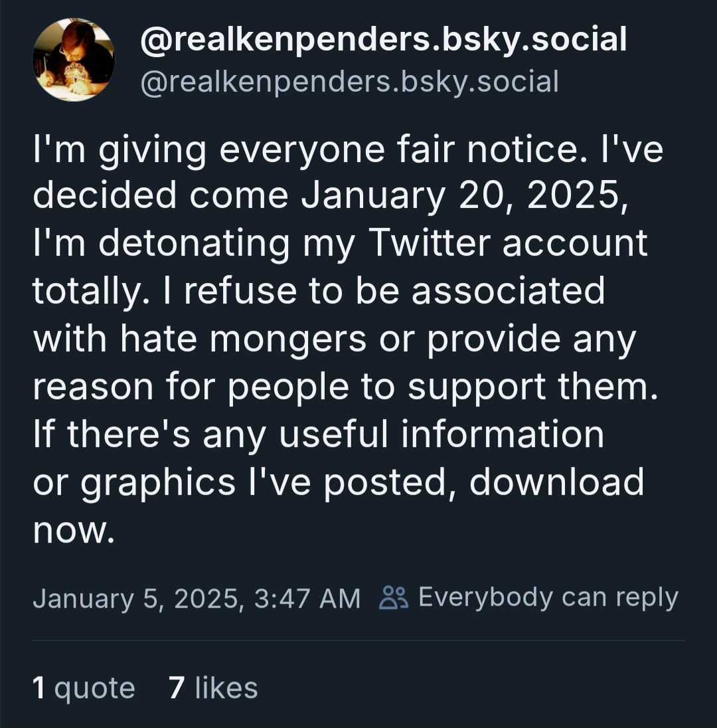Click the bold likes count number "7"
717x728 pixels.
click(176, 688)
